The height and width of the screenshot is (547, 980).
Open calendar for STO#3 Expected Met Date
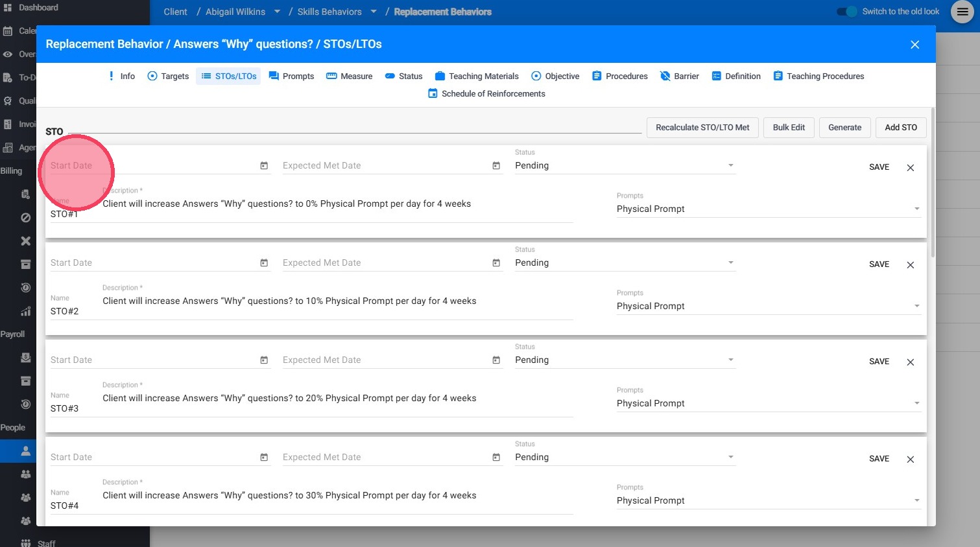(496, 360)
